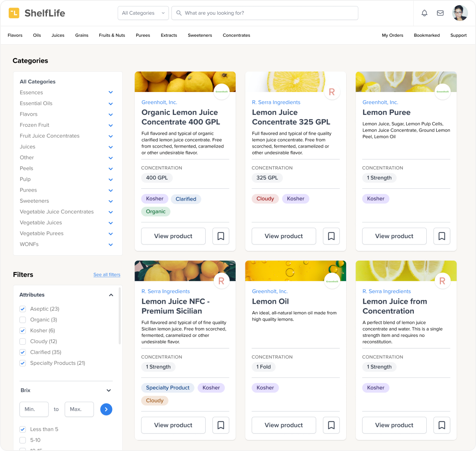Open the Support page
This screenshot has width=476, height=451.
click(x=458, y=35)
